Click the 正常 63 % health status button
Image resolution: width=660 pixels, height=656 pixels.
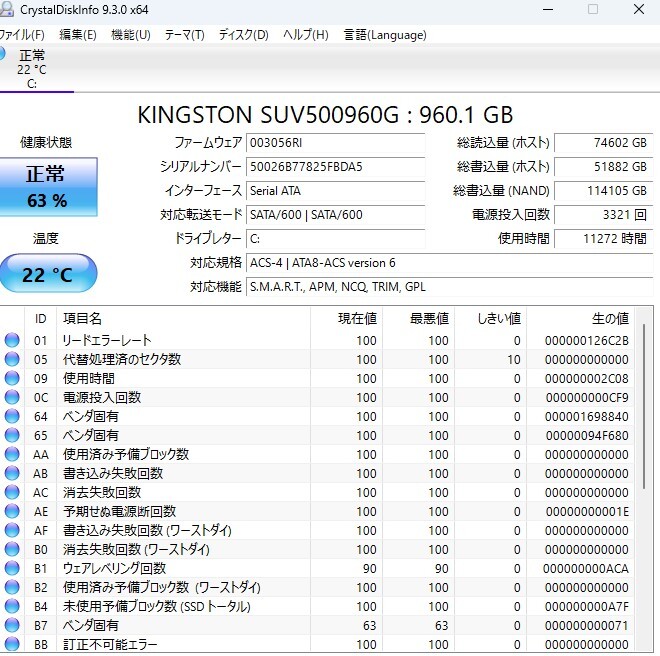pyautogui.click(x=48, y=187)
